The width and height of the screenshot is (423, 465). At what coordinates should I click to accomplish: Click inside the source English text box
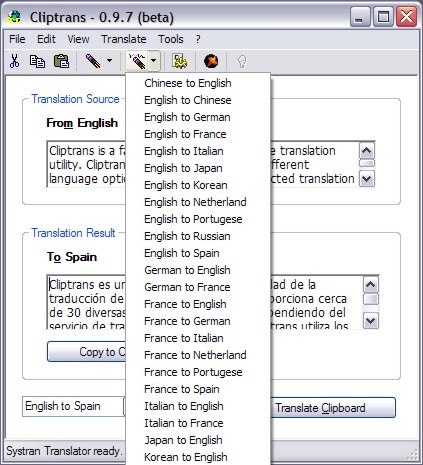pos(86,164)
